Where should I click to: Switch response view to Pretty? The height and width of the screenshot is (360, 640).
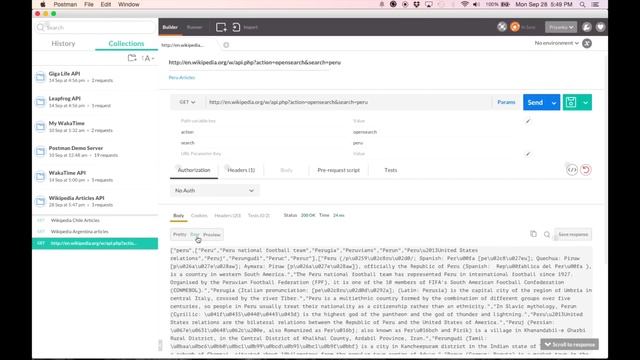179,234
